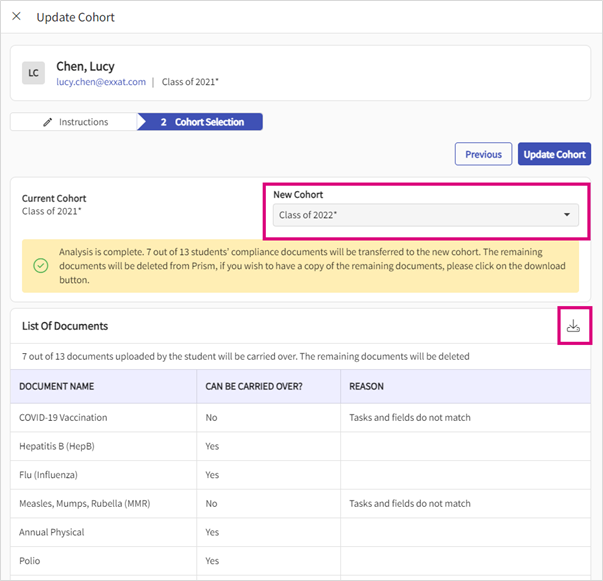Image resolution: width=603 pixels, height=581 pixels.
Task: Click the green checkmark analysis icon
Action: (40, 267)
